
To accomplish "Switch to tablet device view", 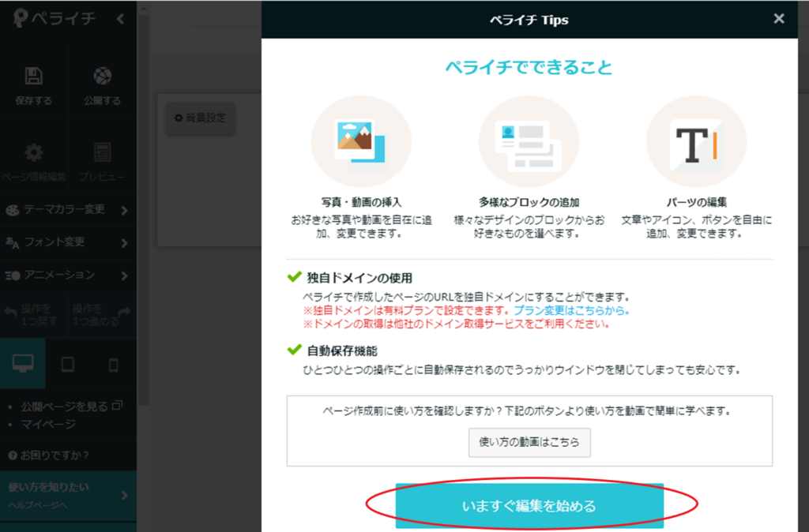I will 68,365.
